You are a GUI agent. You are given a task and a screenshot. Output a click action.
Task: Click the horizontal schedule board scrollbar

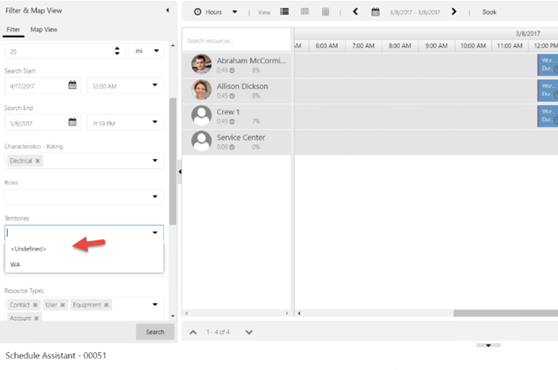[505, 313]
